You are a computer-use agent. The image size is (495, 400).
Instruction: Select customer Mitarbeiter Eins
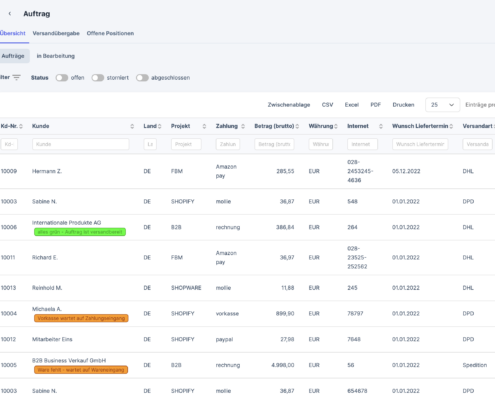click(x=52, y=339)
